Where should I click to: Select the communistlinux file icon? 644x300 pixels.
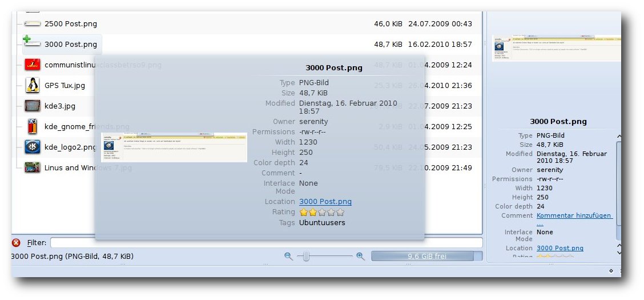click(33, 65)
